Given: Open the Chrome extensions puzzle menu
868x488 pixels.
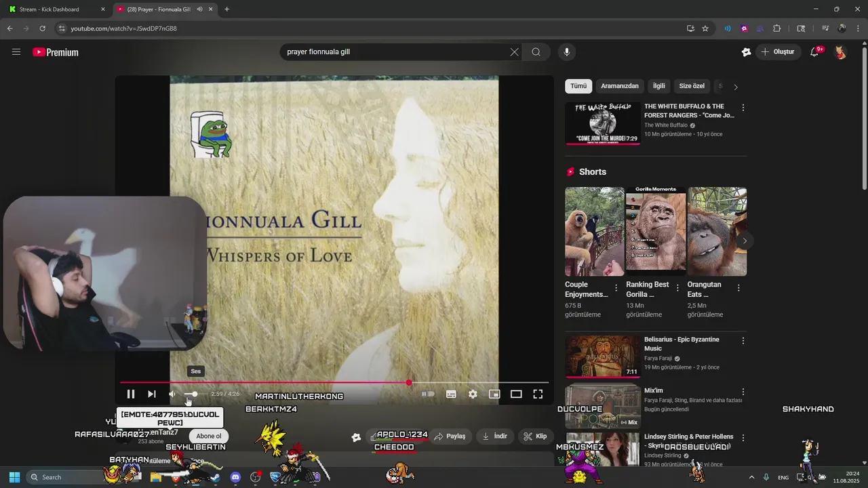Looking at the screenshot, I should (777, 28).
